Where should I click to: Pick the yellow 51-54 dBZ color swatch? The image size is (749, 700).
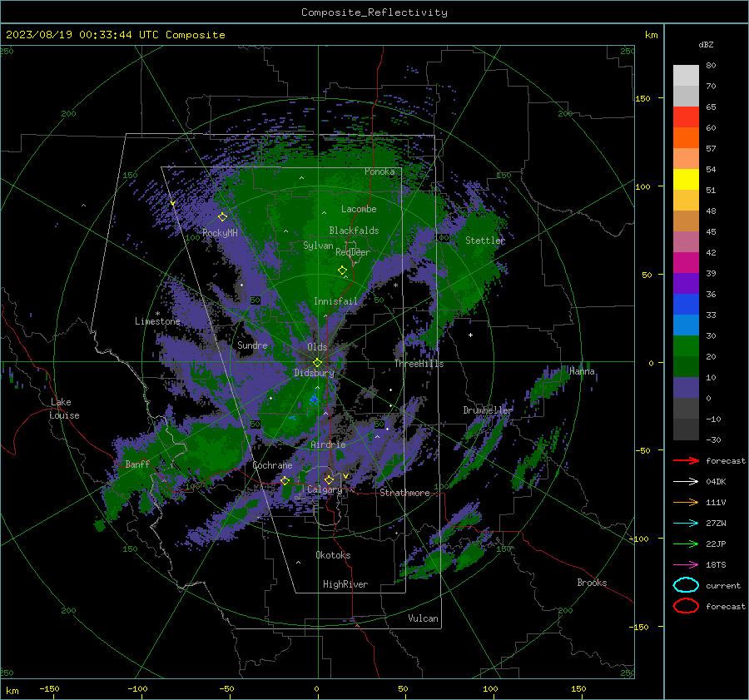click(686, 180)
